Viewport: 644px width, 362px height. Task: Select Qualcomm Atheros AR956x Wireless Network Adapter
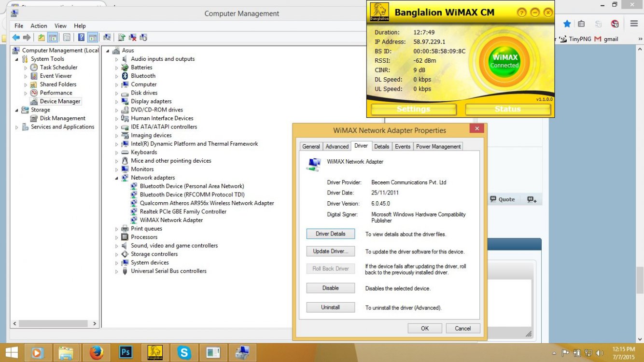[x=207, y=203]
